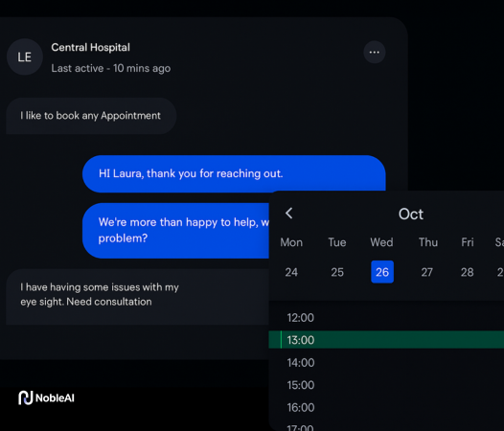Image resolution: width=504 pixels, height=431 pixels.
Task: Select October 27 in the calendar
Action: (426, 272)
